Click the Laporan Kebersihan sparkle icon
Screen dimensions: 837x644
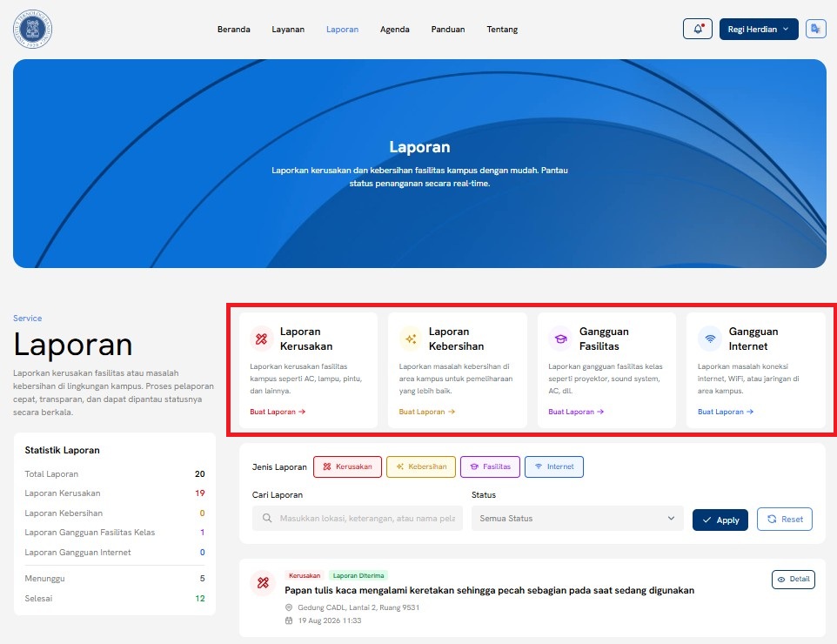[411, 339]
